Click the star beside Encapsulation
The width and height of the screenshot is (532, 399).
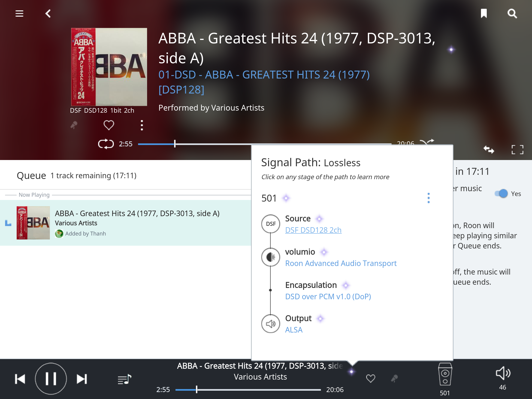click(346, 285)
